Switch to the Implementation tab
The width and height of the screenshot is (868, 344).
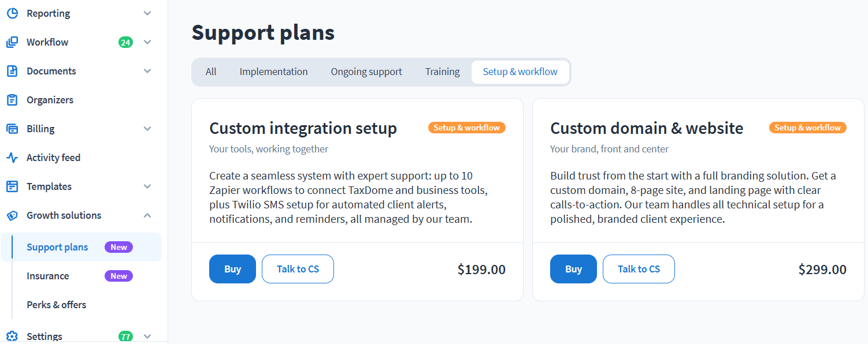(273, 72)
